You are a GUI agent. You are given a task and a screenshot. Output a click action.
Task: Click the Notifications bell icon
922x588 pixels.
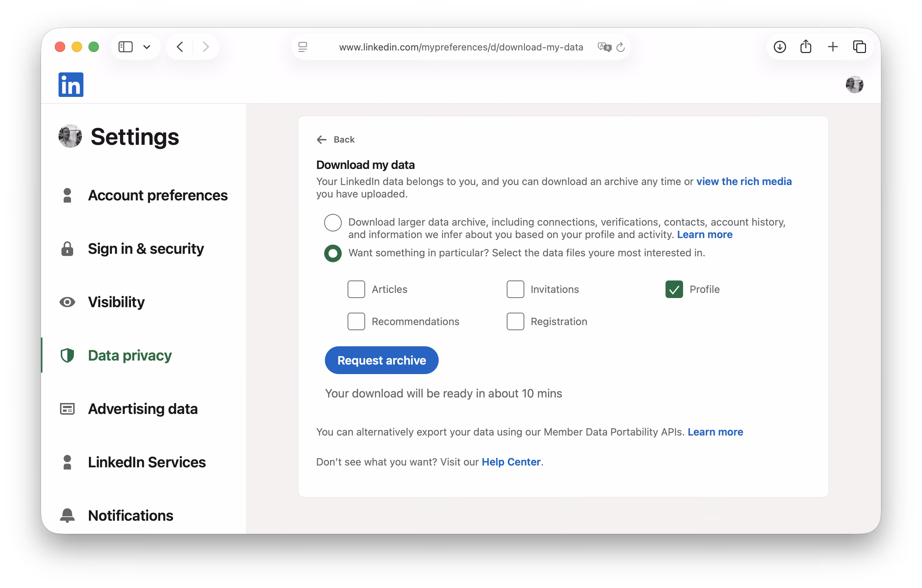tap(67, 515)
